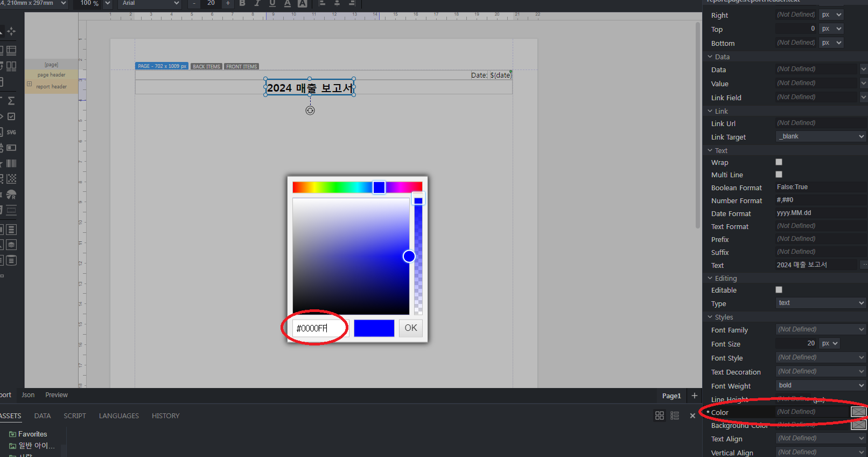Open the Font Weight bold dropdown
868x457 pixels.
pos(821,385)
